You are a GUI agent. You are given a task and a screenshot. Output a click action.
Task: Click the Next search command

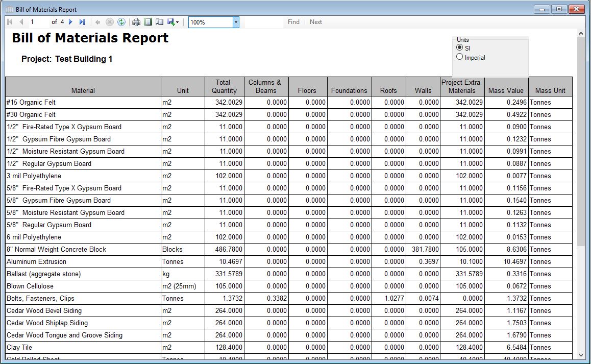point(315,21)
